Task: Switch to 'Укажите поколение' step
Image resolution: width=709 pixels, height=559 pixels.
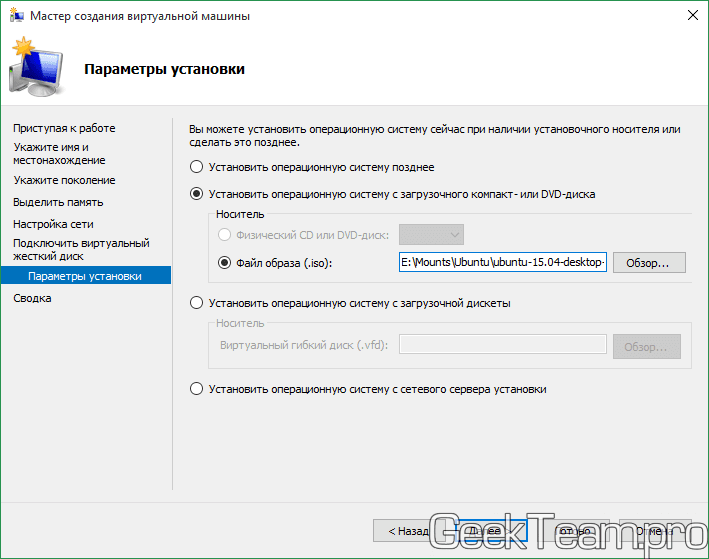Action: coord(64,180)
